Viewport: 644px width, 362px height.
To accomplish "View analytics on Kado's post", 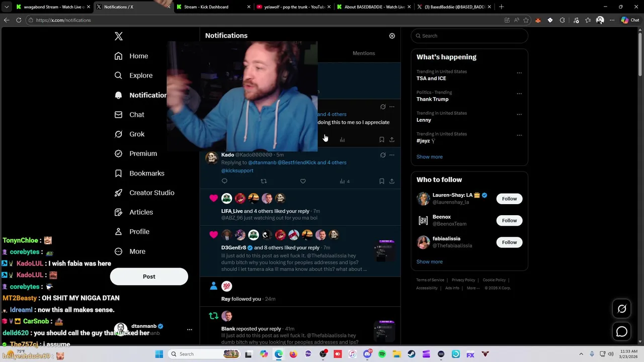I will point(345,181).
